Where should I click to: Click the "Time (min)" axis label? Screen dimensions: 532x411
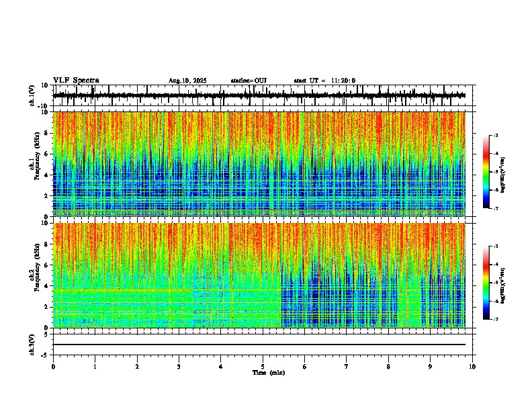tap(269, 373)
